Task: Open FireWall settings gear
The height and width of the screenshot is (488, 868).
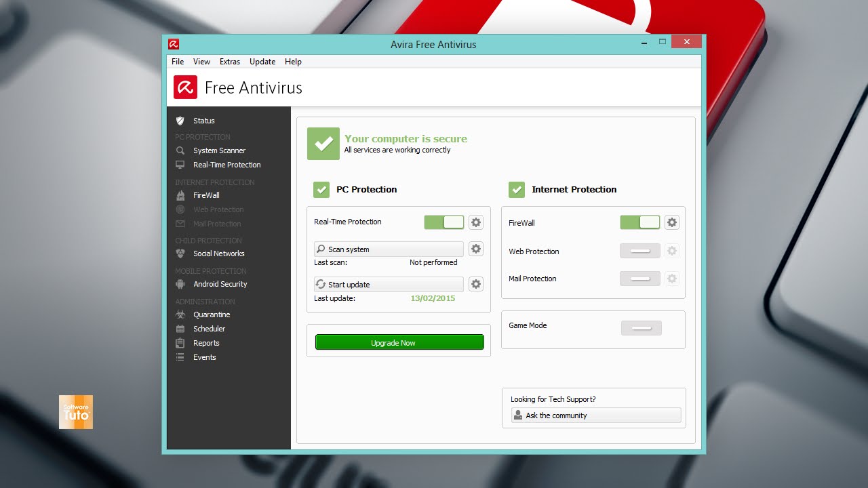Action: click(672, 222)
